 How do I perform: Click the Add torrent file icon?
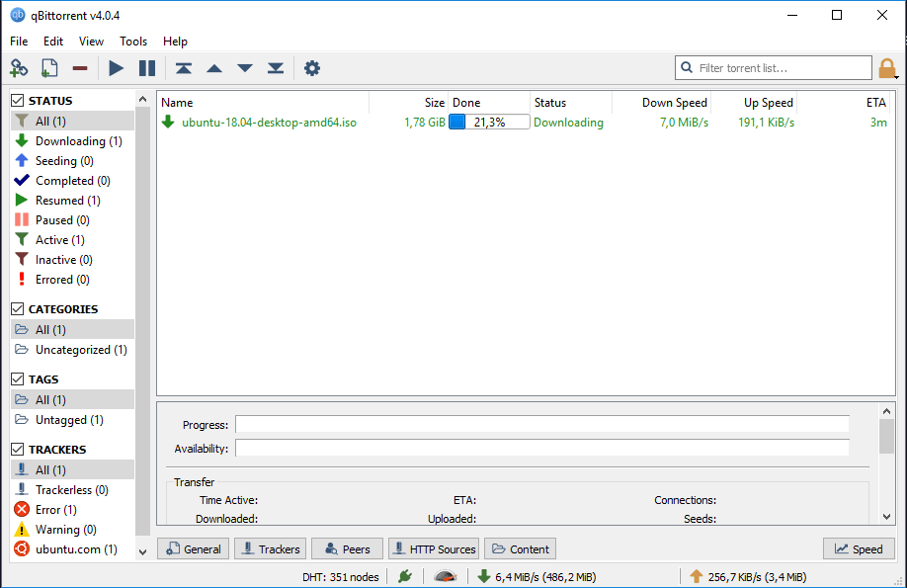49,68
